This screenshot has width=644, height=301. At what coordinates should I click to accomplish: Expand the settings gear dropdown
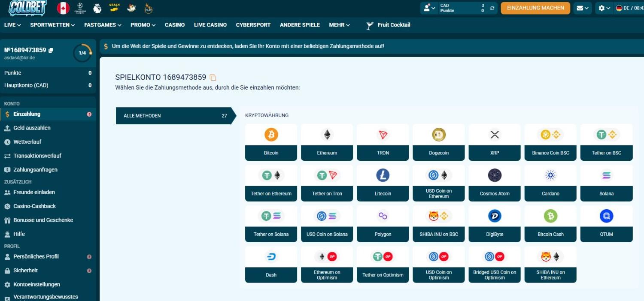(x=605, y=8)
